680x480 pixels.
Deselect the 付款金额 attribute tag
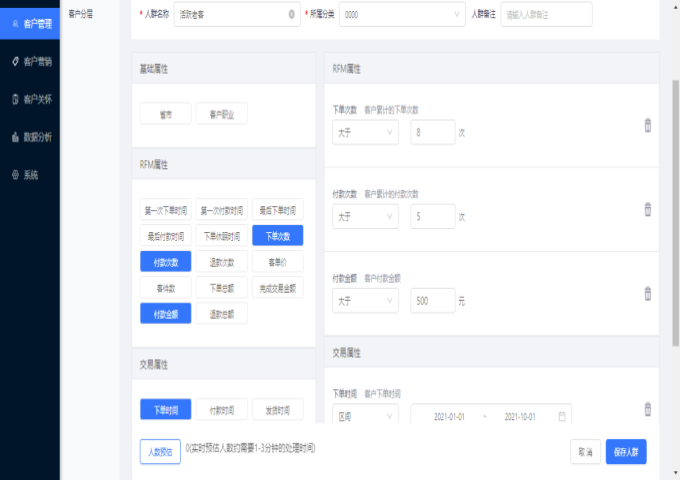[166, 314]
